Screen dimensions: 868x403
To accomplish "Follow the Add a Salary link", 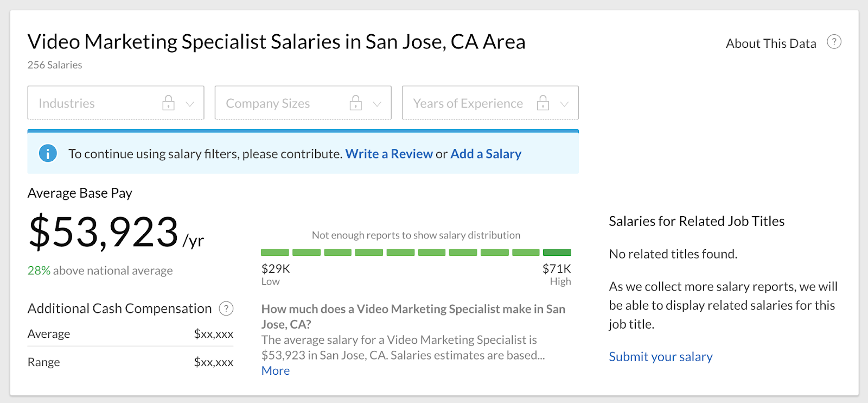I will pos(486,154).
